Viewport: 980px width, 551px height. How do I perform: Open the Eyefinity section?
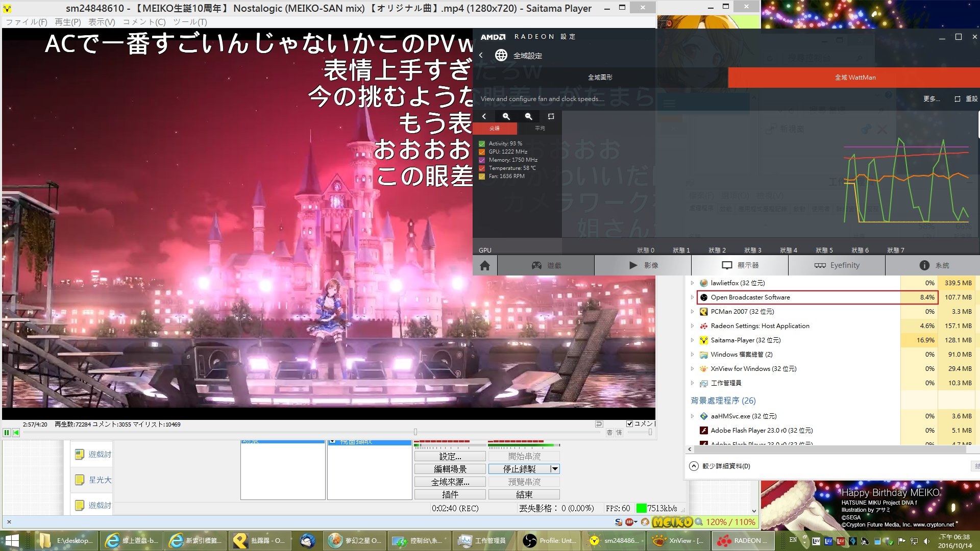(837, 265)
